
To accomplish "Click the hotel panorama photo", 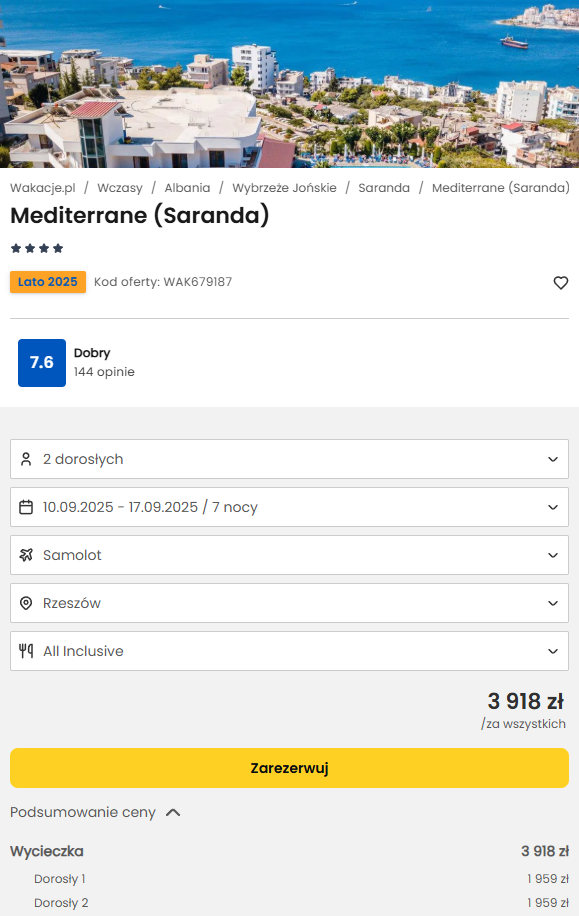I will (x=289, y=84).
